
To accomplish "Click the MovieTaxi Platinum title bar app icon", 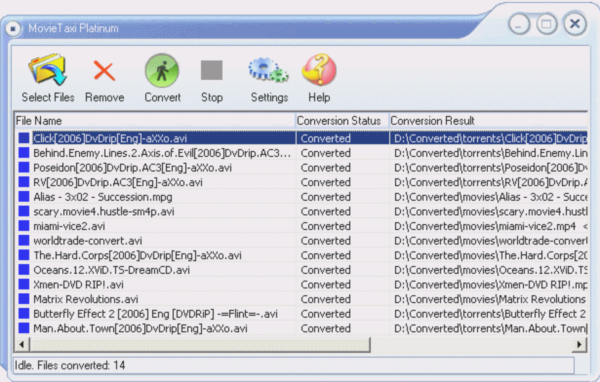I will coord(13,29).
